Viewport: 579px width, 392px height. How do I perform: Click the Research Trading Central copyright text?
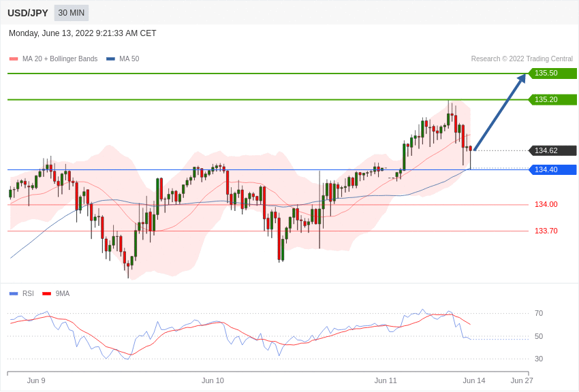[522, 59]
